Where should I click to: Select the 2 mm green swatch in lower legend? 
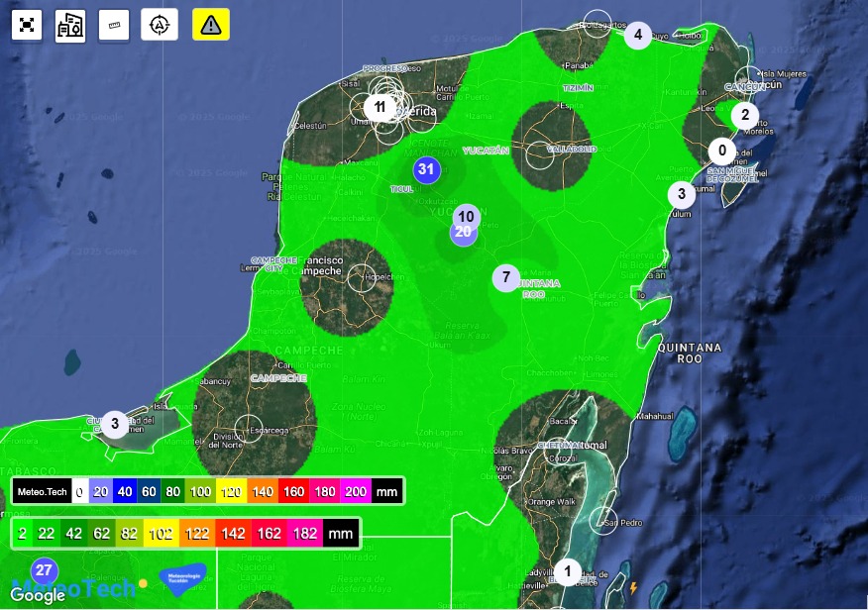point(22,534)
